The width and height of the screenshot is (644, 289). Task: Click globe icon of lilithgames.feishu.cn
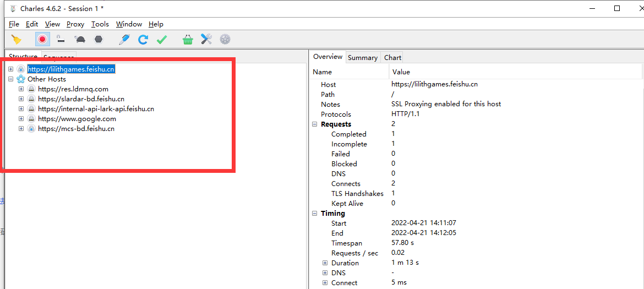click(21, 69)
